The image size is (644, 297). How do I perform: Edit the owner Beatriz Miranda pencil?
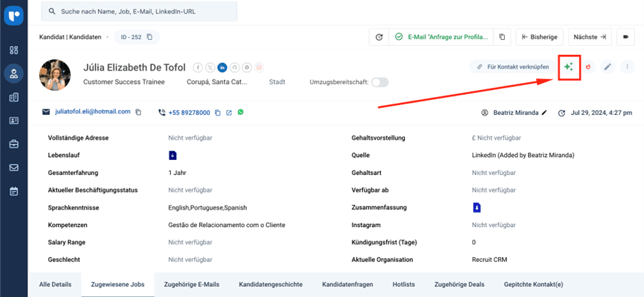click(545, 113)
